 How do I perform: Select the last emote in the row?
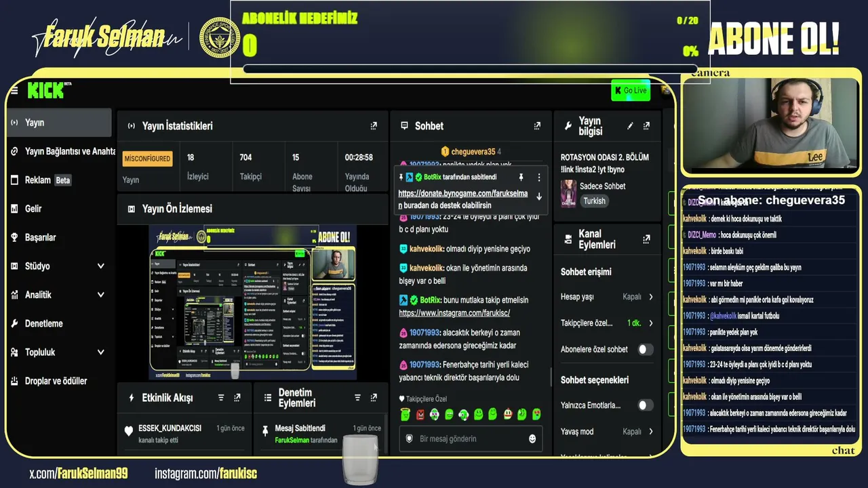tap(536, 414)
